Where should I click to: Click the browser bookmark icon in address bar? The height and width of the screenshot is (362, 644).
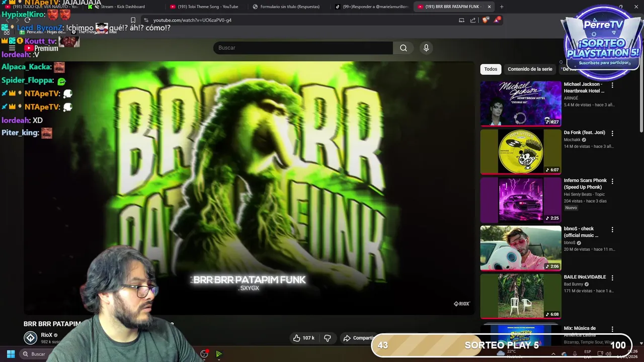(x=133, y=20)
